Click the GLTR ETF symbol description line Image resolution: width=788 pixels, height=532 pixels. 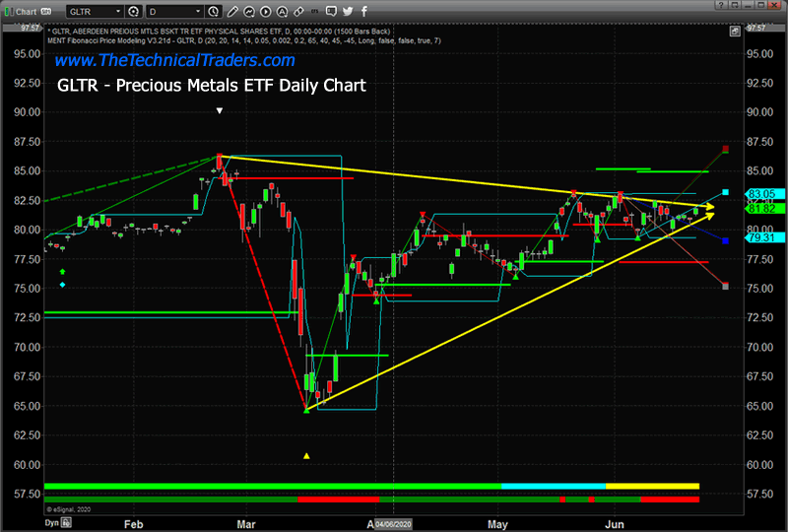click(x=219, y=32)
